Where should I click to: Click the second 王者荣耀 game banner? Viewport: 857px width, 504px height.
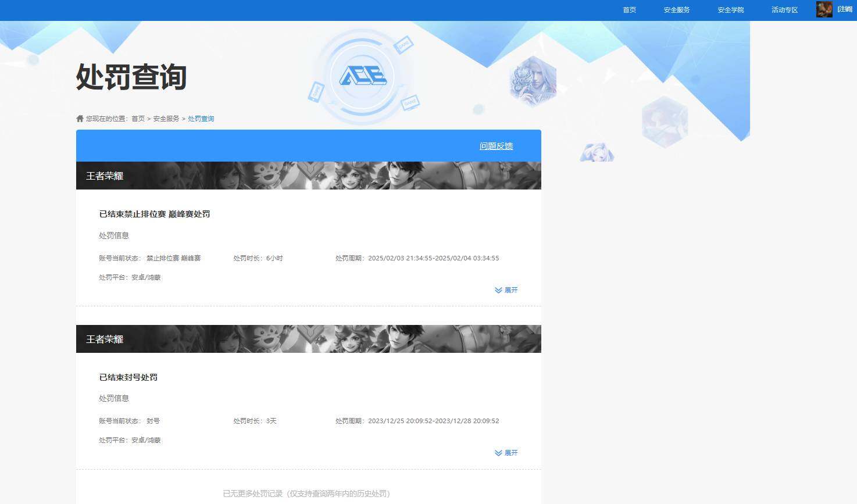308,339
